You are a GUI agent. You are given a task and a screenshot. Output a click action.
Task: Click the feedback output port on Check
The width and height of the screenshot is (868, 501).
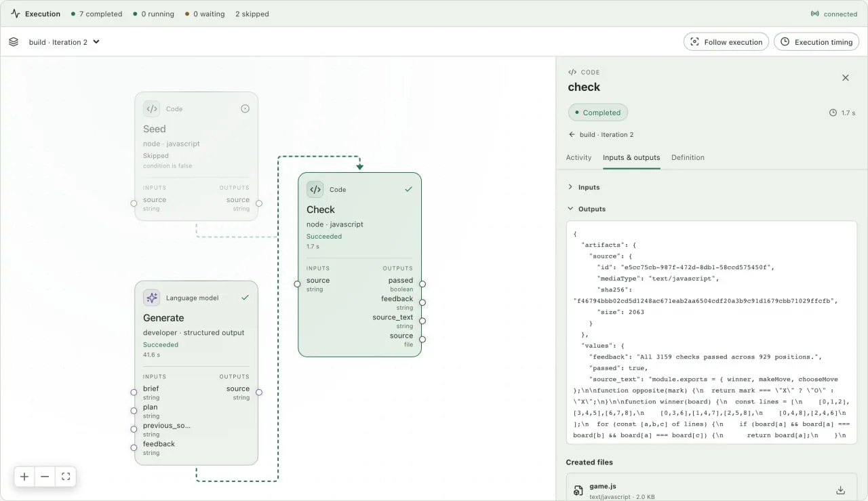[x=422, y=302]
